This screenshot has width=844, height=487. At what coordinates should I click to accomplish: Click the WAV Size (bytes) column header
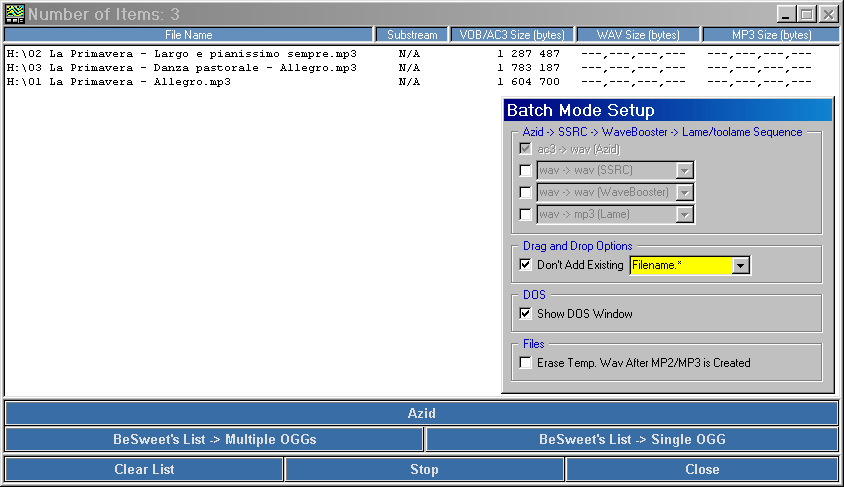638,35
